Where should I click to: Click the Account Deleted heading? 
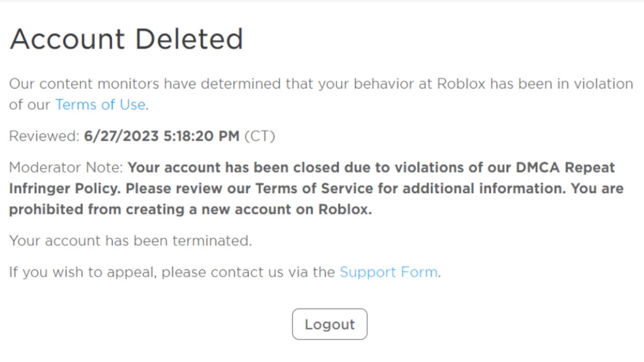[126, 39]
